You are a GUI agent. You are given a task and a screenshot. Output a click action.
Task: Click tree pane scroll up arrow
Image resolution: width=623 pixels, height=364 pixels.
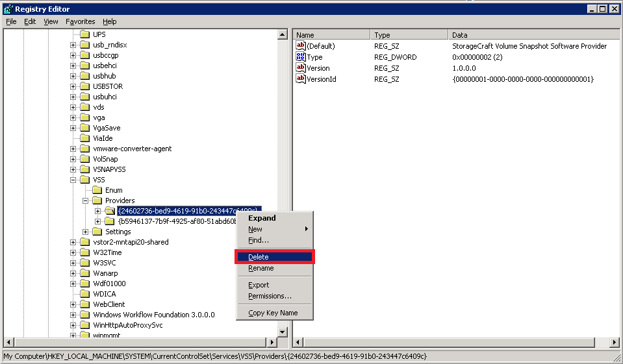click(283, 34)
